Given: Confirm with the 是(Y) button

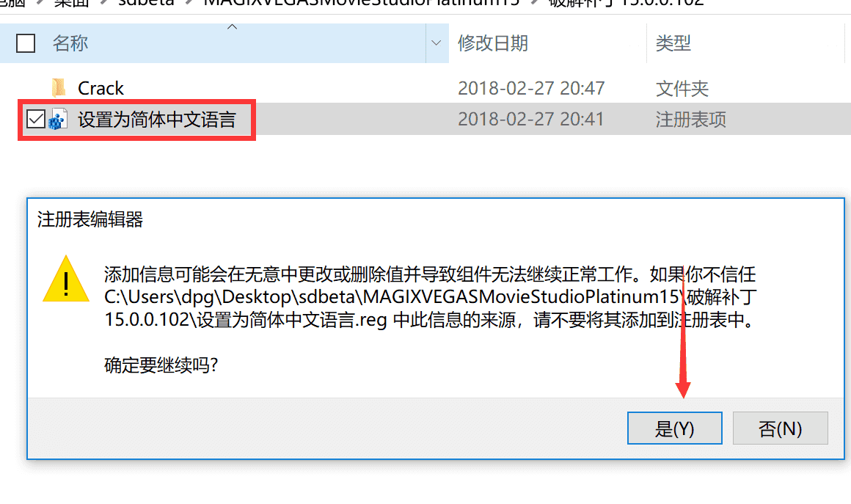Looking at the screenshot, I should (x=675, y=428).
